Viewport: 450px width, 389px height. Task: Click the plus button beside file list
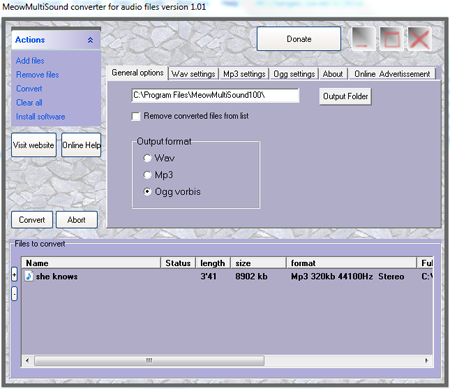[14, 275]
